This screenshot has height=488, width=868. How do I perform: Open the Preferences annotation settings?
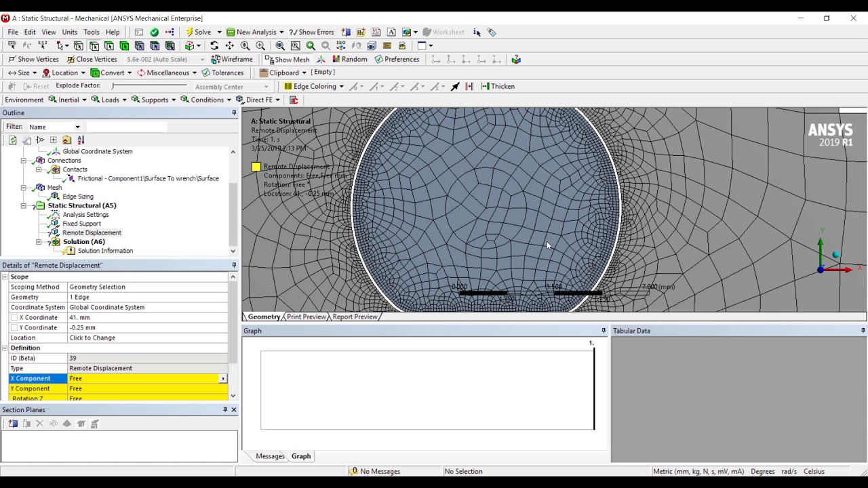coord(397,59)
